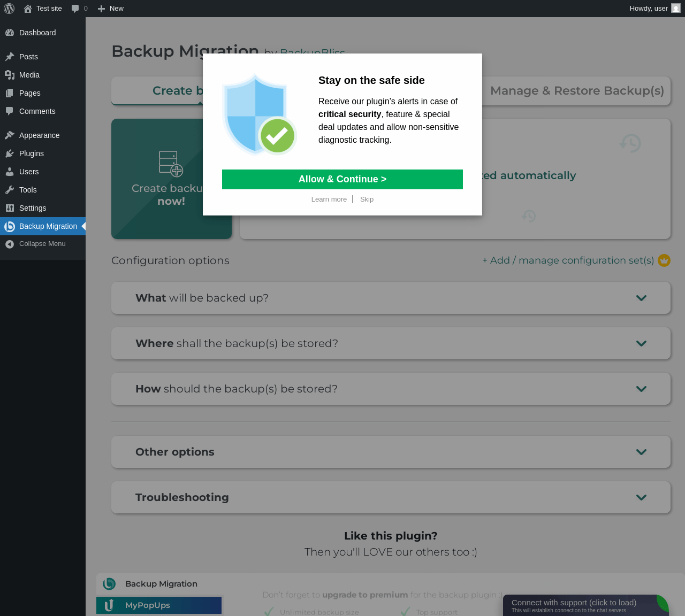Viewport: 685px width, 616px height.
Task: Open the Pages menu label
Action: (x=30, y=93)
